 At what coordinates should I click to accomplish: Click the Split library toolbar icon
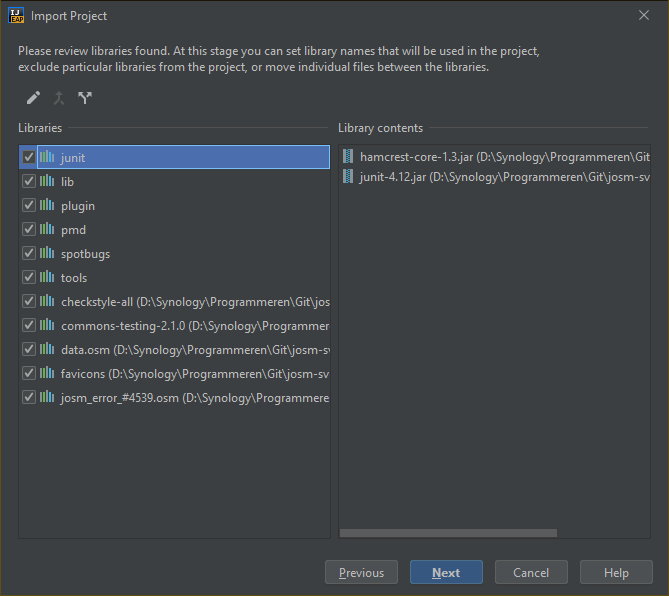85,98
